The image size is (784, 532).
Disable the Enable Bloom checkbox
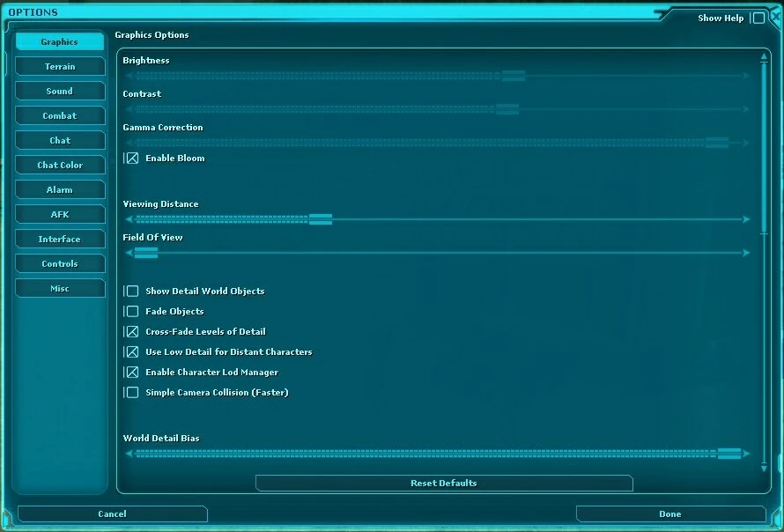click(132, 158)
